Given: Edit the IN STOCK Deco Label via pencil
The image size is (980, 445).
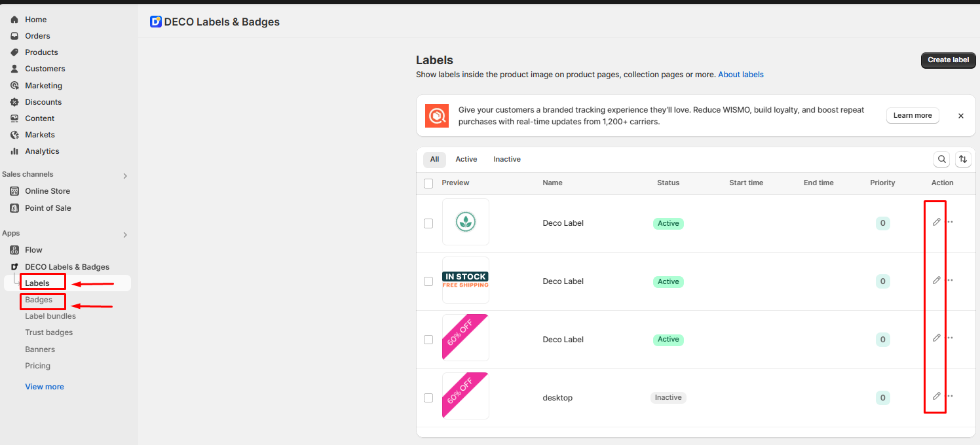Looking at the screenshot, I should point(936,280).
